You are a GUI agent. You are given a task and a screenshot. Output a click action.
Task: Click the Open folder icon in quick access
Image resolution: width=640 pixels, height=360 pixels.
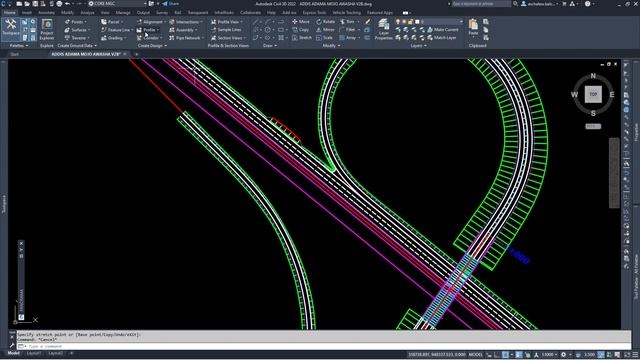point(27,4)
